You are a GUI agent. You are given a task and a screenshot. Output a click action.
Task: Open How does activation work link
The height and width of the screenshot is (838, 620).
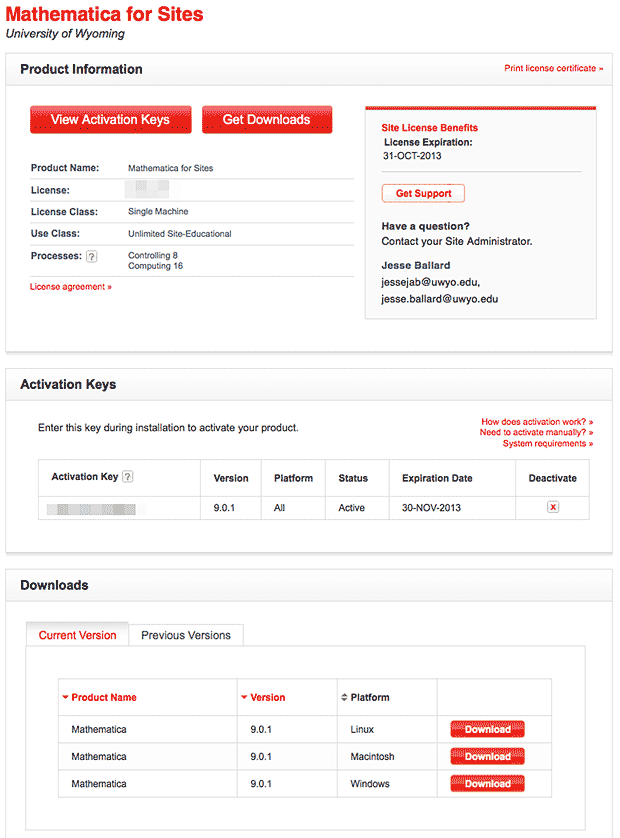coord(537,422)
